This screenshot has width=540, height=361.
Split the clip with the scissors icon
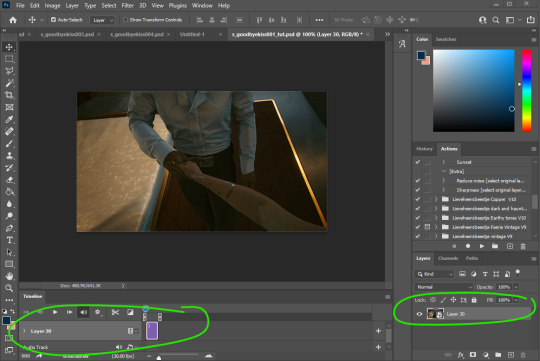115,312
